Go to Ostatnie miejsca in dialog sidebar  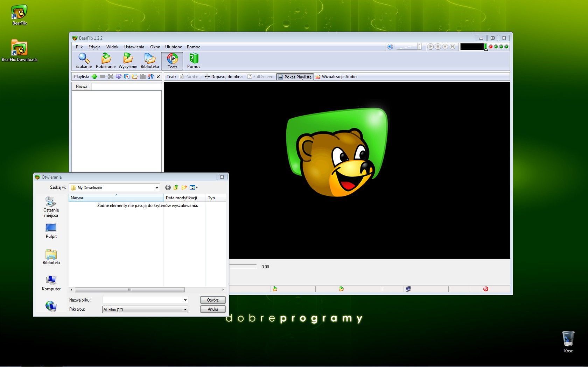click(51, 207)
